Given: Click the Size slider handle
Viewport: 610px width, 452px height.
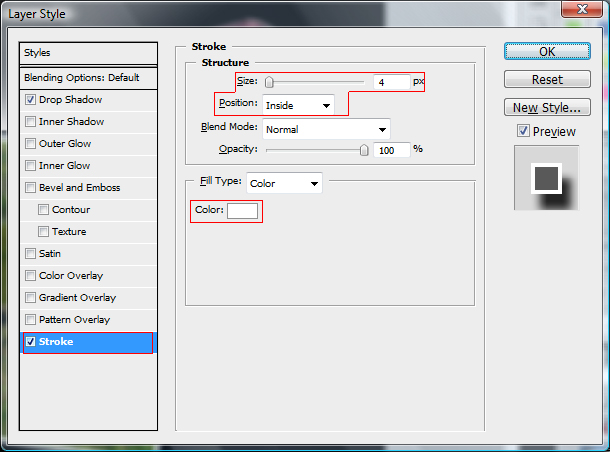Looking at the screenshot, I should (x=269, y=83).
